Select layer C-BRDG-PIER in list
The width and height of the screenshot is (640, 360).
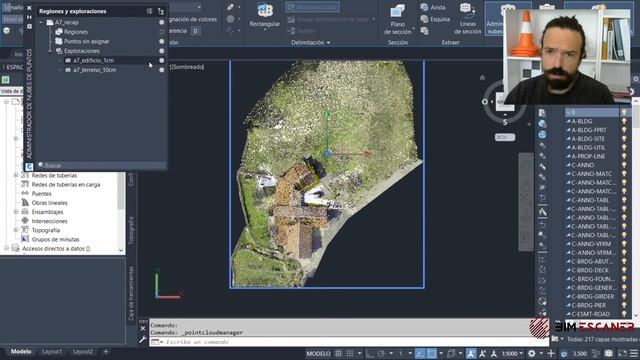(x=588, y=305)
